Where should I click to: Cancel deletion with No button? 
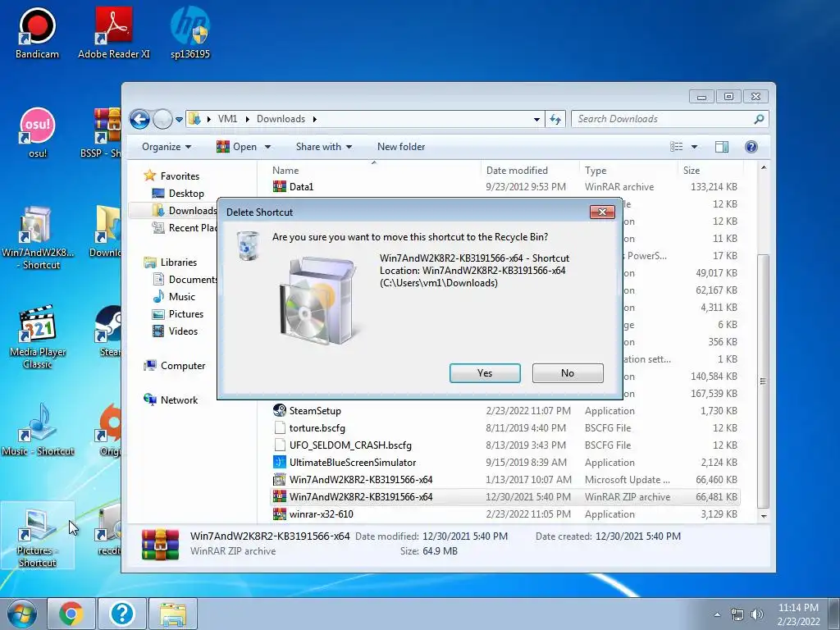[x=568, y=373]
